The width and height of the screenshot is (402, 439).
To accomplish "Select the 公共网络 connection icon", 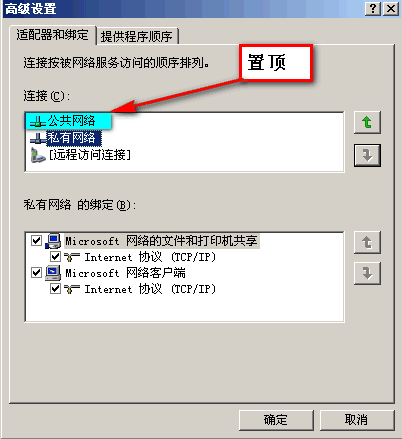I will (x=37, y=121).
